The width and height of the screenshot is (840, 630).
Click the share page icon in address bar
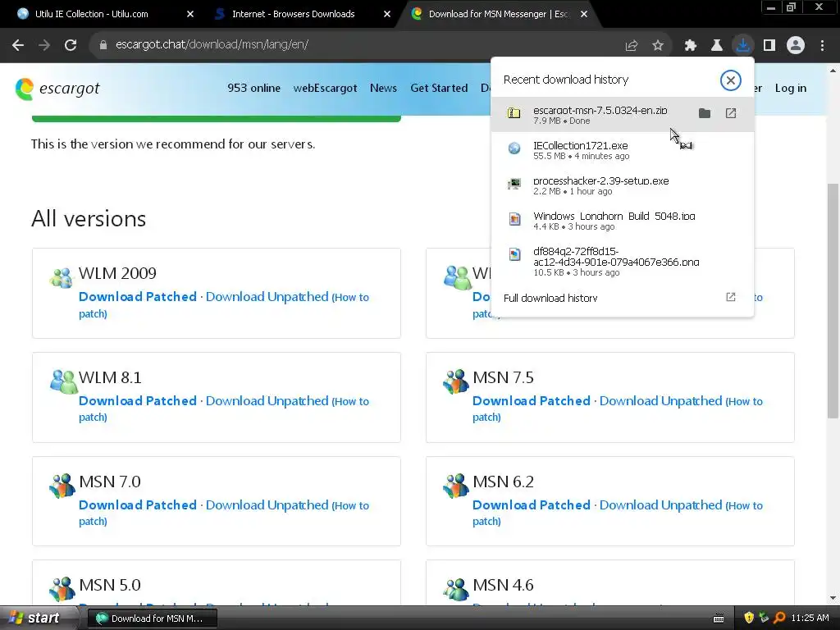point(632,46)
